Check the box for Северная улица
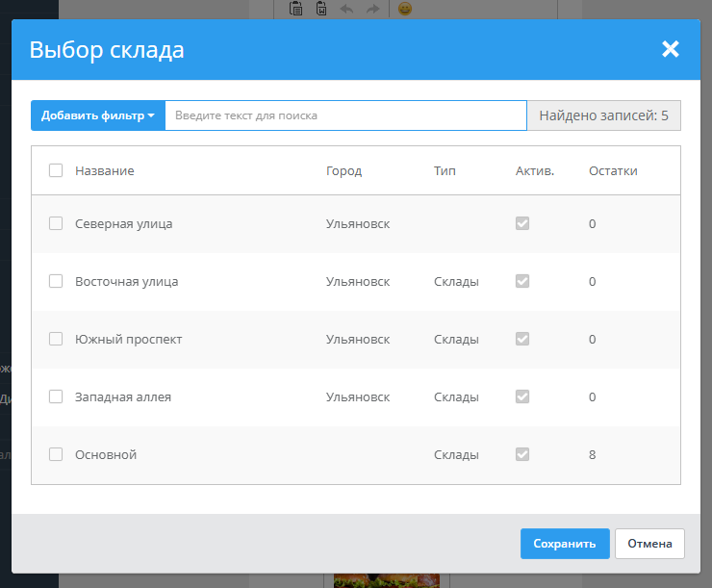The height and width of the screenshot is (588, 712). click(x=56, y=223)
